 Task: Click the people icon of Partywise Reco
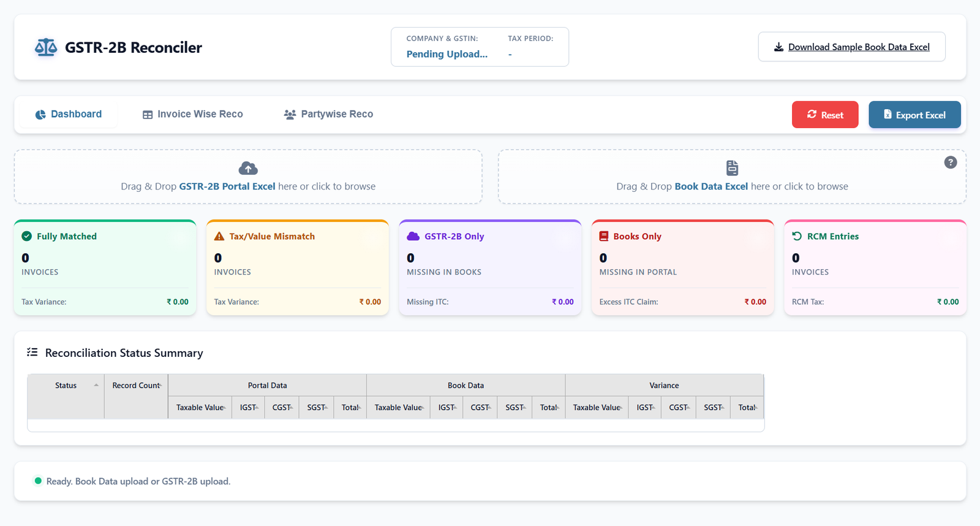(290, 115)
